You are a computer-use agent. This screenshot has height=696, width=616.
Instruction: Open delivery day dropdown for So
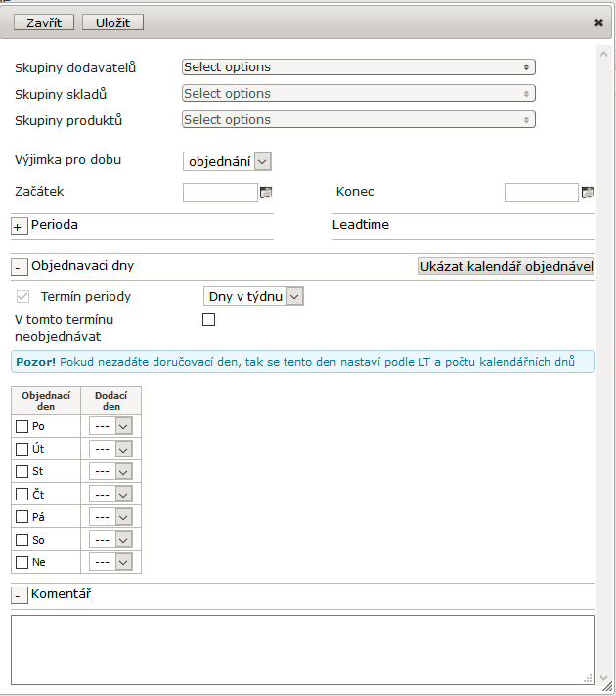110,540
